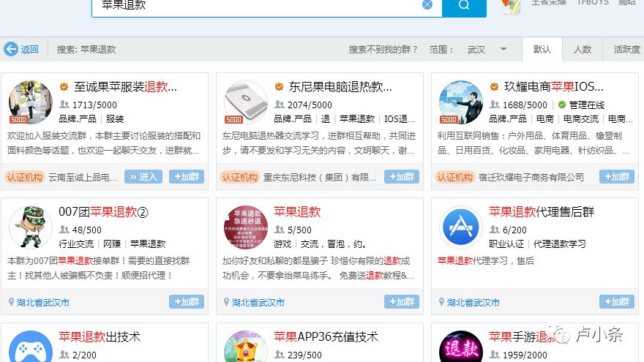Click 苹果退款 tag on 东尼果电脑 card
644x362 pixels.
[357, 118]
